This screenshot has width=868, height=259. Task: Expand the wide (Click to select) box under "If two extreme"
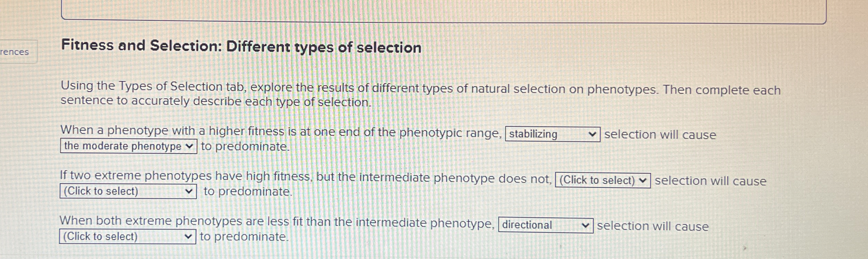coord(128,191)
